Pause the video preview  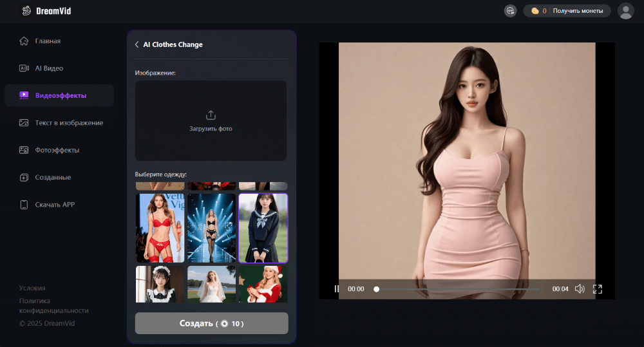(336, 289)
